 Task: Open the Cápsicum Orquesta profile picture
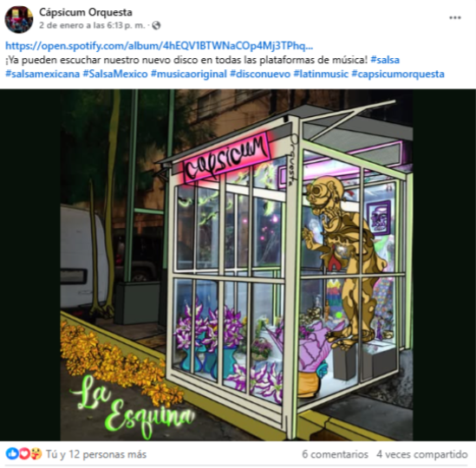pos(19,19)
